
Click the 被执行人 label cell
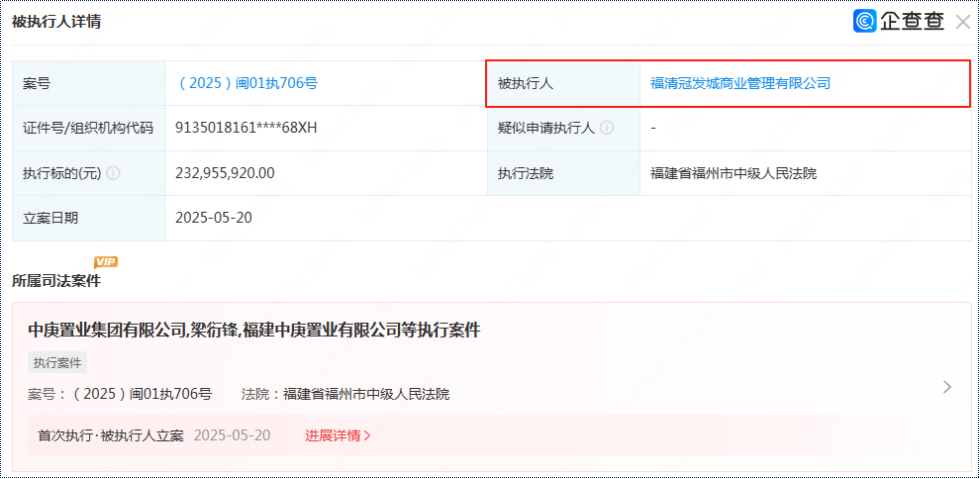pyautogui.click(x=564, y=83)
